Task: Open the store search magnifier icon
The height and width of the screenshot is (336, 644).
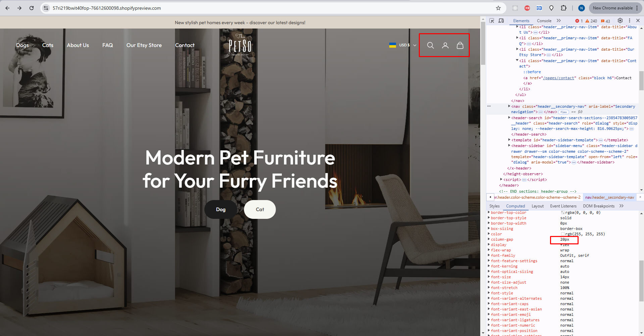Action: 430,45
